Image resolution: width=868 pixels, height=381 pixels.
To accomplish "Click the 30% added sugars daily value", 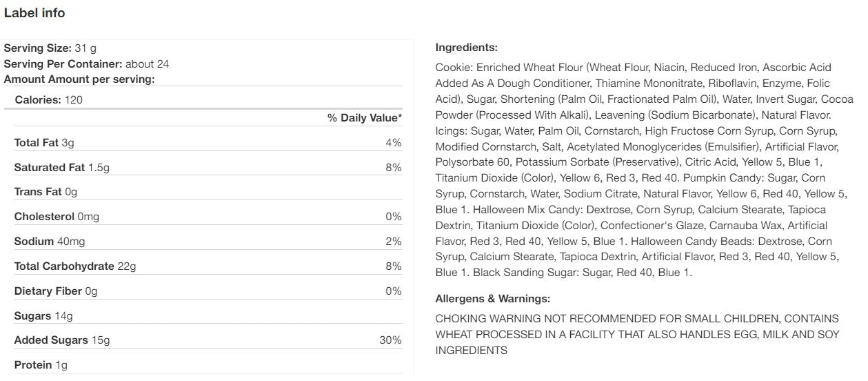I will pyautogui.click(x=390, y=340).
